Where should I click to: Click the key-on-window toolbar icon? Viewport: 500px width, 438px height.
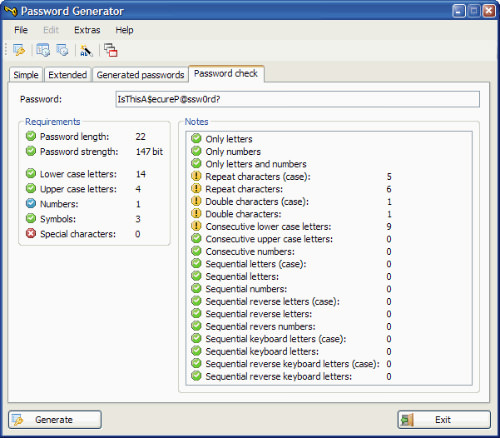pos(19,50)
